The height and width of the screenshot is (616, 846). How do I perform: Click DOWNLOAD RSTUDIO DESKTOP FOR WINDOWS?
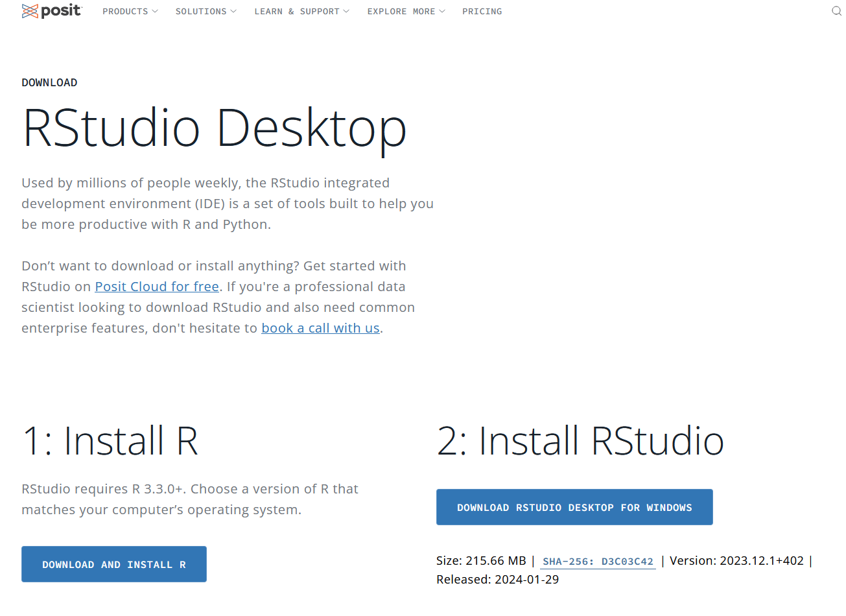click(x=574, y=507)
